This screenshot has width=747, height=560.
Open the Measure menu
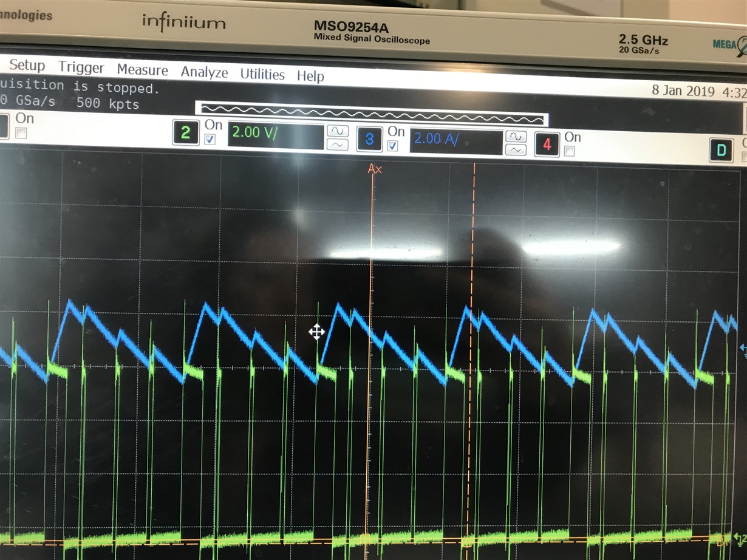pyautogui.click(x=142, y=70)
